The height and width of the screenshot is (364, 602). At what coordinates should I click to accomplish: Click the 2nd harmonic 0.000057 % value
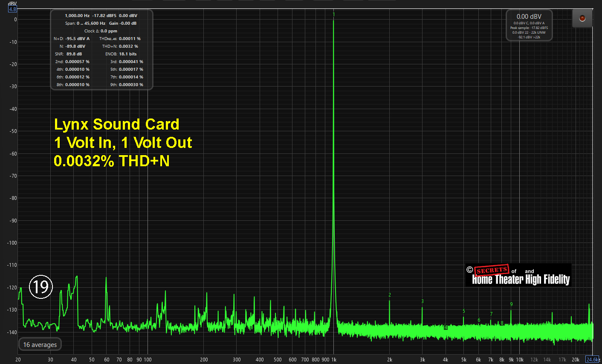(77, 61)
